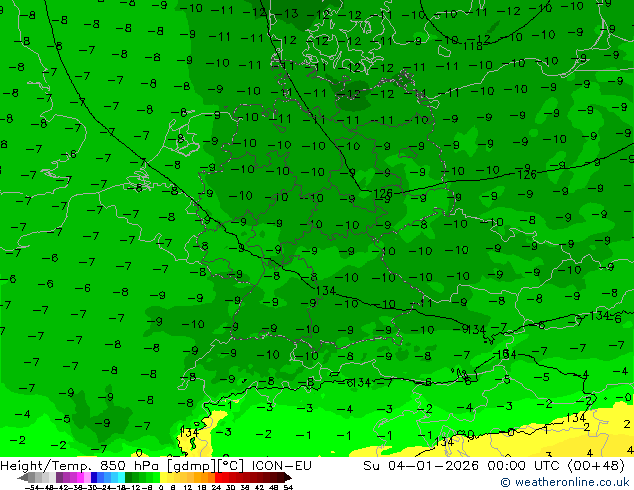
Task: Click the '-54' legend scale value
Action: (32, 488)
